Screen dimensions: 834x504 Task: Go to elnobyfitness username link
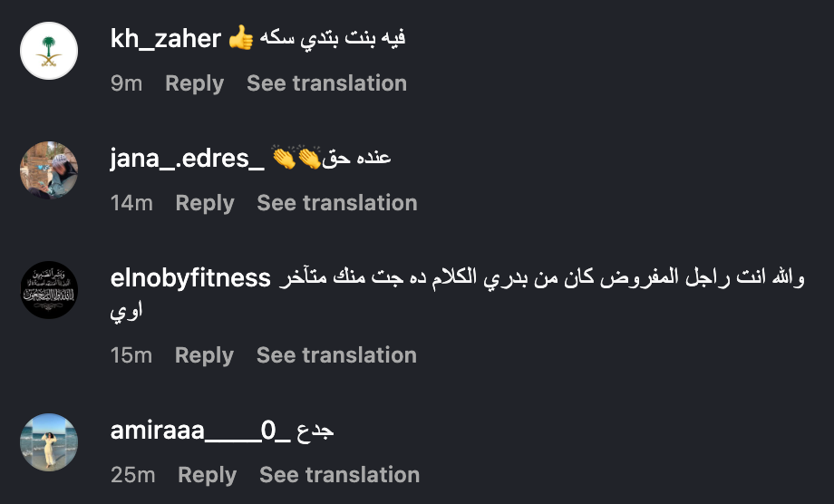click(190, 278)
